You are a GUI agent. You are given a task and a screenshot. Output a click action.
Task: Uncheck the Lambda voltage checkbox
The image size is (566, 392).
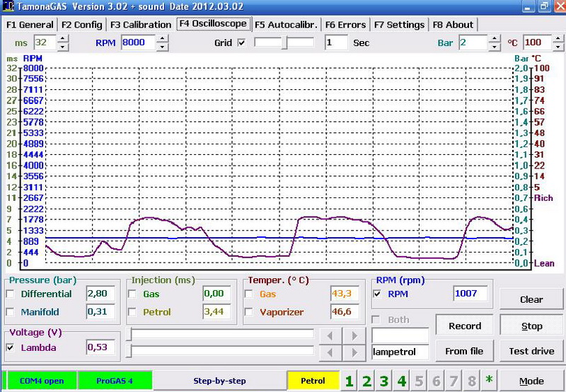12,347
